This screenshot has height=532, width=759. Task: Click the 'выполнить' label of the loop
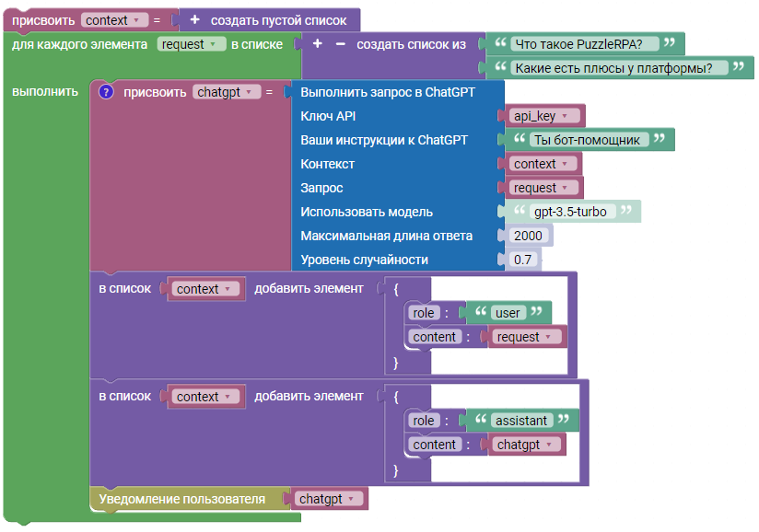(45, 92)
